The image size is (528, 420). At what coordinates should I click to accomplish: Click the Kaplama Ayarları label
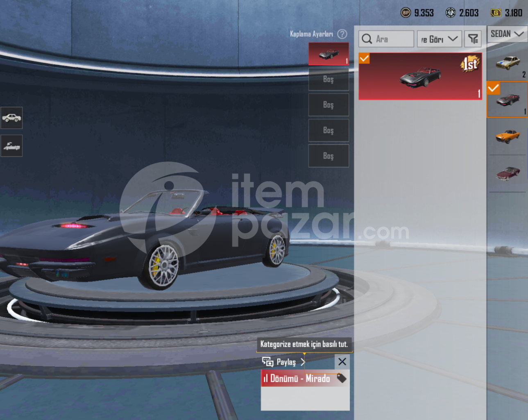tap(312, 34)
